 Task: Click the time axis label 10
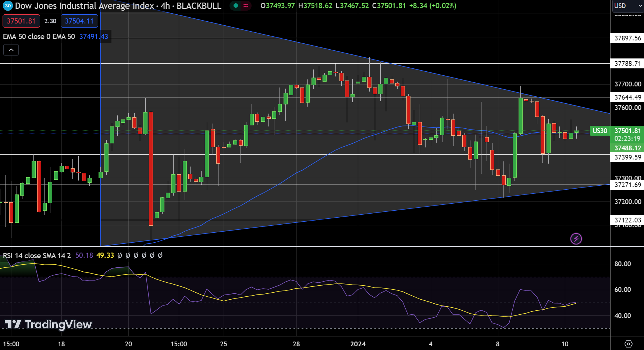tap(565, 344)
